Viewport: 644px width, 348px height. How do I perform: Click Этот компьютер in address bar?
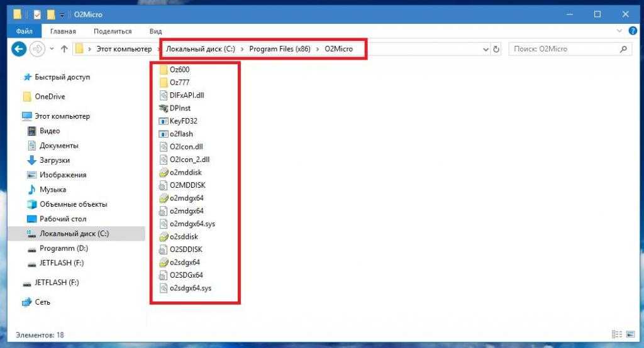(124, 49)
